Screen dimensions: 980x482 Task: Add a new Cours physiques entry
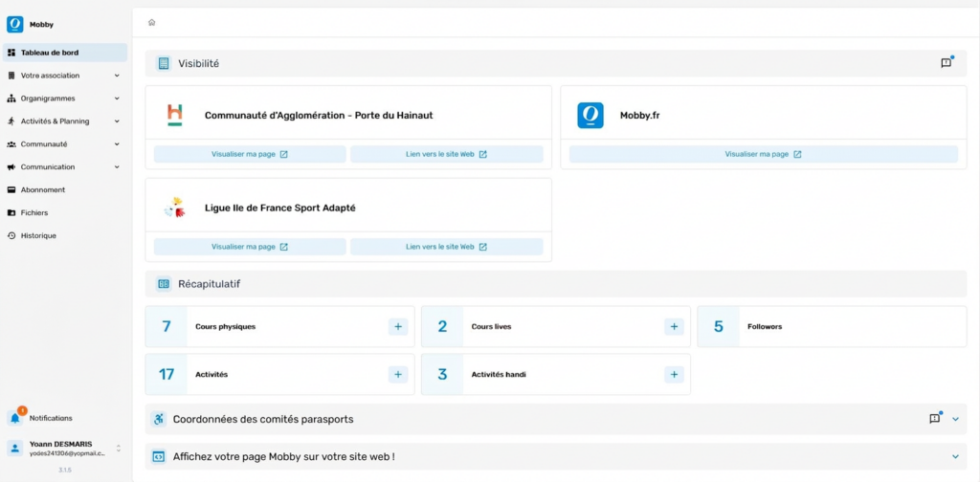click(398, 327)
